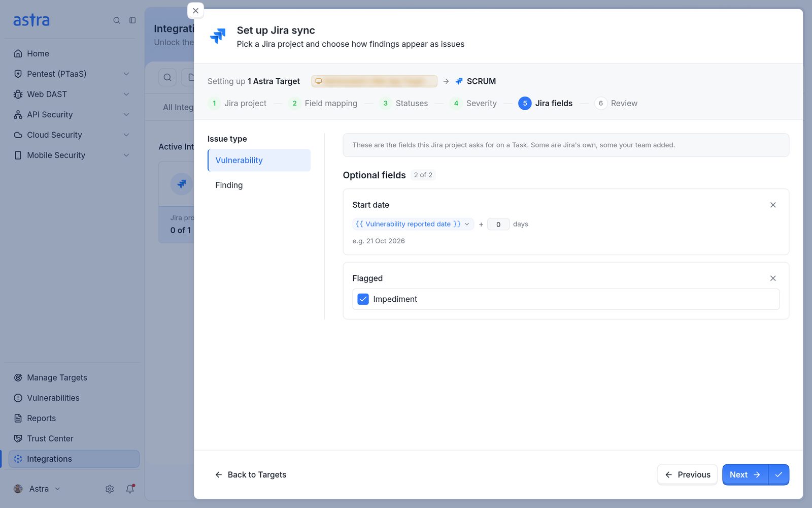Screen dimensions: 812x508
Task: Click the Pentest (PTaaS) shield icon
Action: tap(18, 74)
